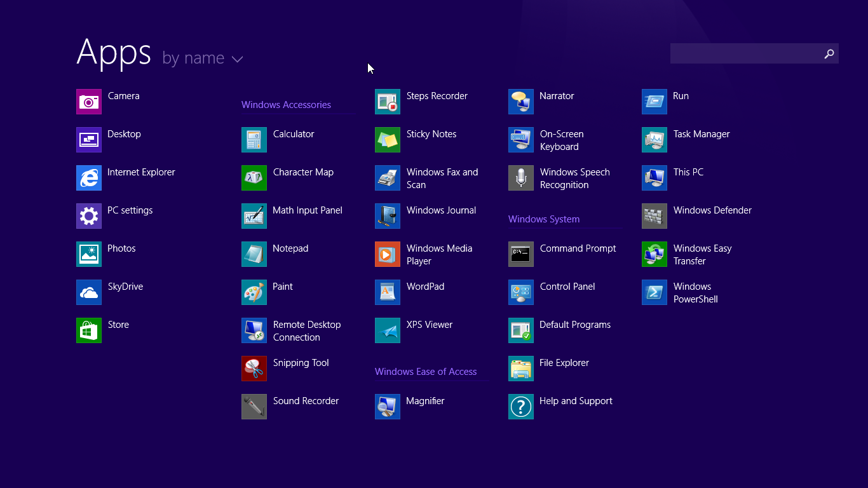Click the 'Character Map' label text
The image size is (868, 488).
[x=303, y=172]
